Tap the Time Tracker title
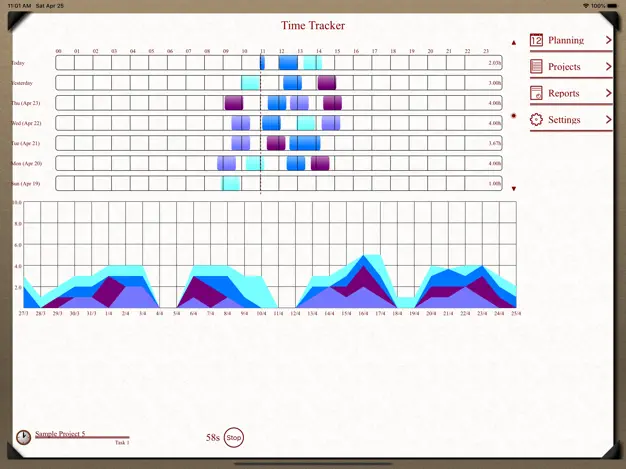 tap(313, 26)
